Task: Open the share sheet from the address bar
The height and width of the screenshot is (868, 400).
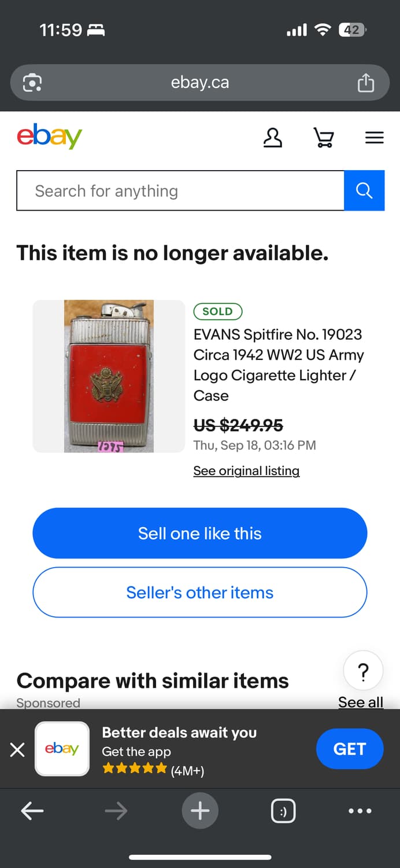Action: pos(365,82)
